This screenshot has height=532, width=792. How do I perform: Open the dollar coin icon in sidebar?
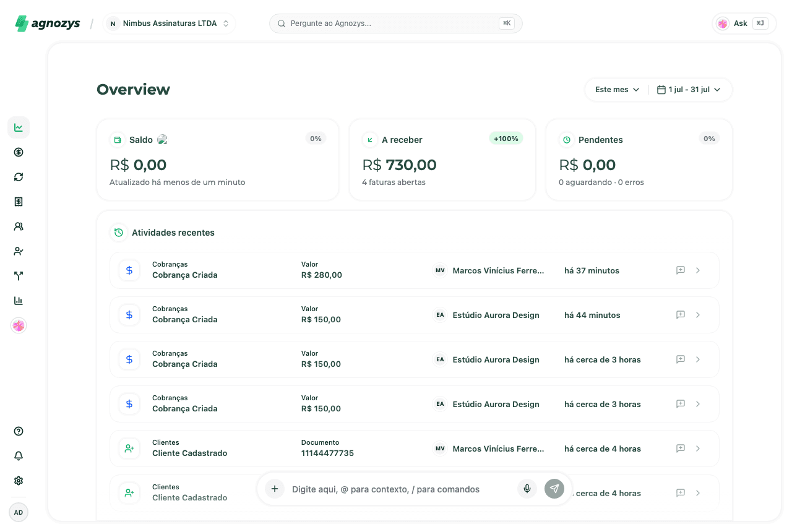pos(19,152)
